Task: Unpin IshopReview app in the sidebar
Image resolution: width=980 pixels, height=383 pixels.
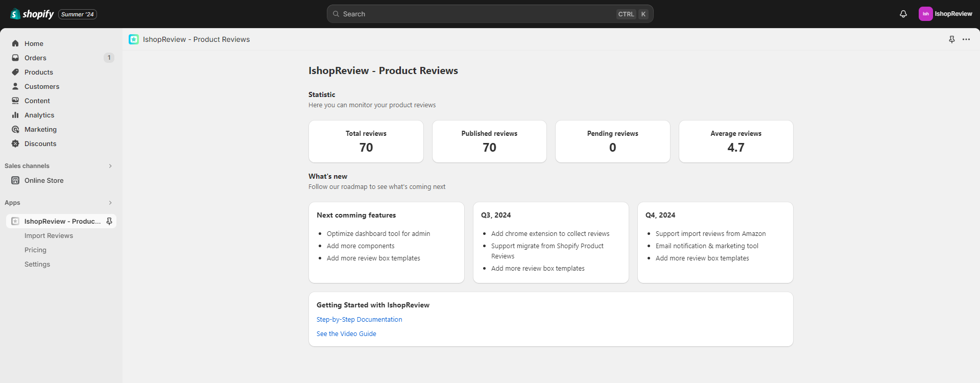Action: click(109, 221)
